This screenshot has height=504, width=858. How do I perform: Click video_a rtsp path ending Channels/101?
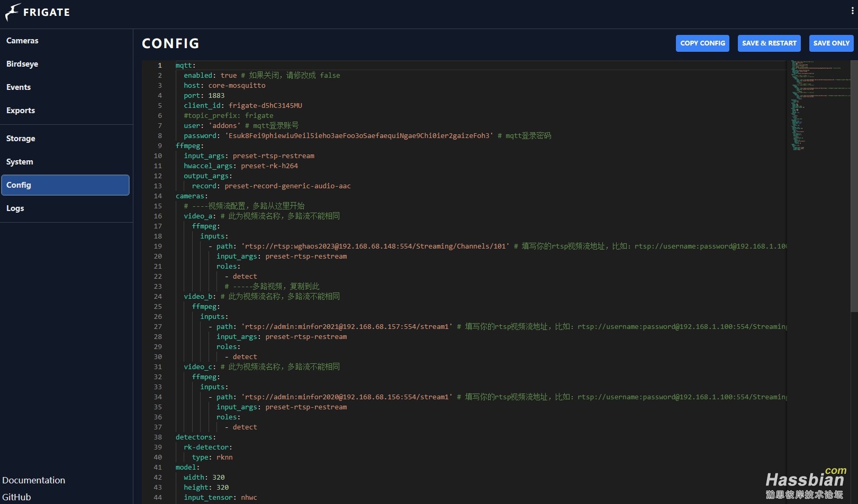[x=375, y=246]
